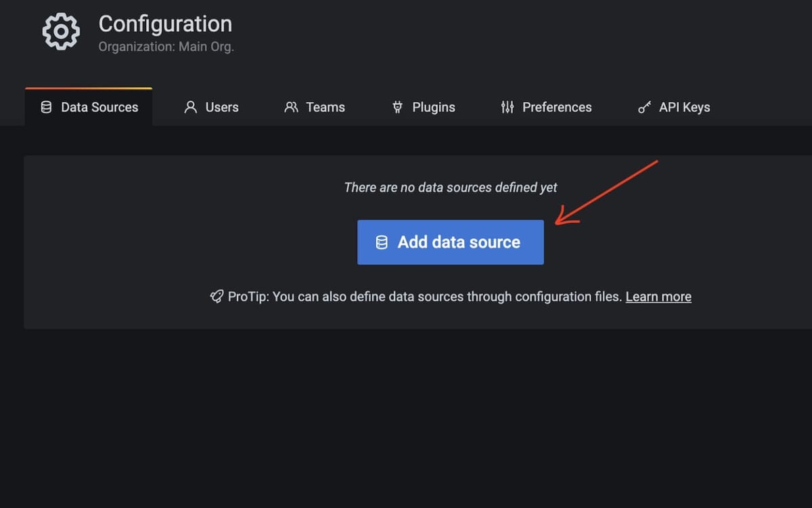Click the Configuration gear icon

(x=60, y=30)
